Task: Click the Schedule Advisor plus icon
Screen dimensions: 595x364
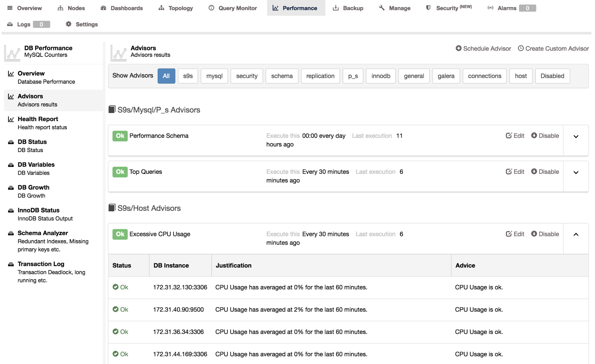Action: pyautogui.click(x=459, y=48)
